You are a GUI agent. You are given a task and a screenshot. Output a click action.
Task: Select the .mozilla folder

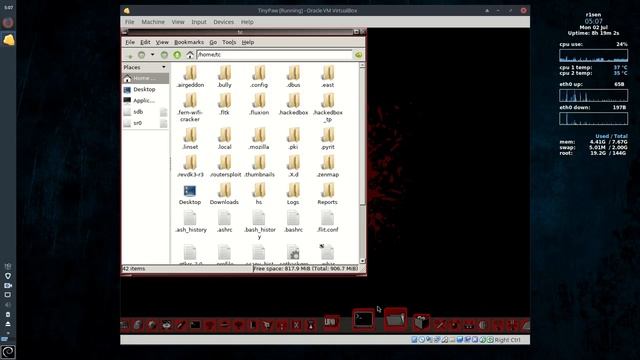point(259,139)
